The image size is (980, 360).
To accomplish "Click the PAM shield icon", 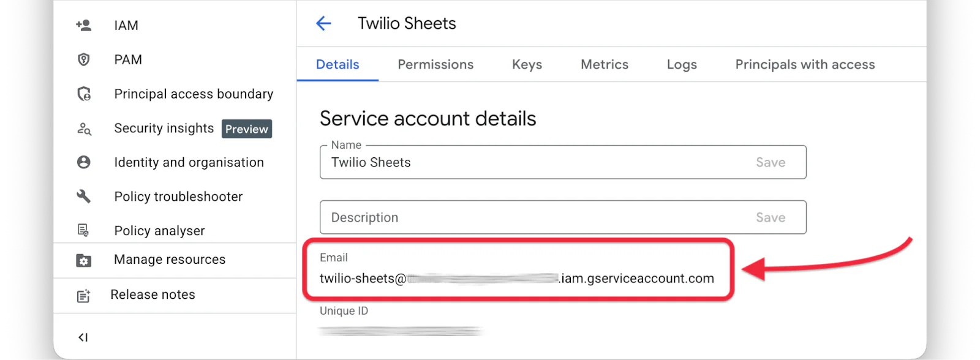I will click(x=84, y=59).
